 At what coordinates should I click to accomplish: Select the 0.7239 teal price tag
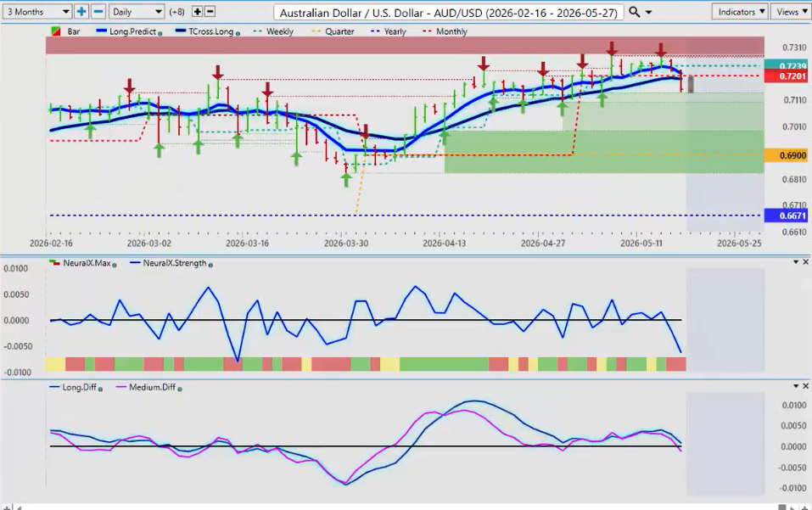(786, 65)
